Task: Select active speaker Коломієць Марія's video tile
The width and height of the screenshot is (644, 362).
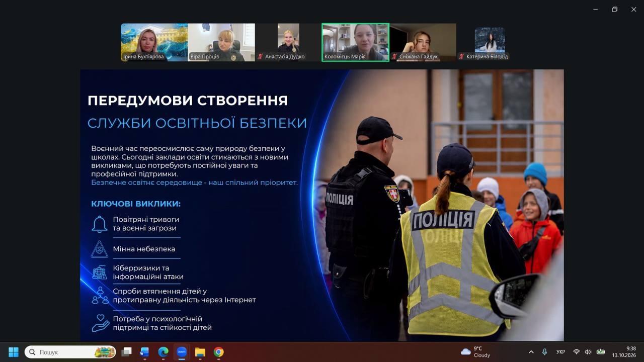Action: point(355,42)
